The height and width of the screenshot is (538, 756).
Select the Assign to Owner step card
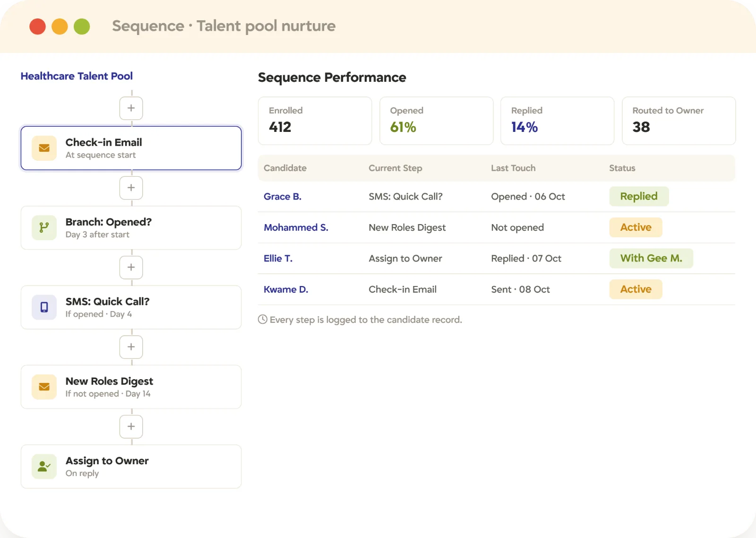tap(131, 467)
